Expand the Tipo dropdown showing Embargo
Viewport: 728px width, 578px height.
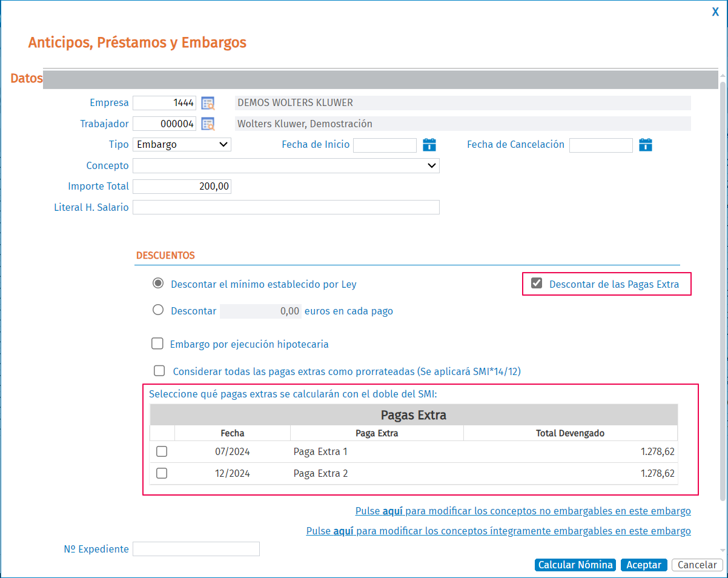[x=182, y=145]
